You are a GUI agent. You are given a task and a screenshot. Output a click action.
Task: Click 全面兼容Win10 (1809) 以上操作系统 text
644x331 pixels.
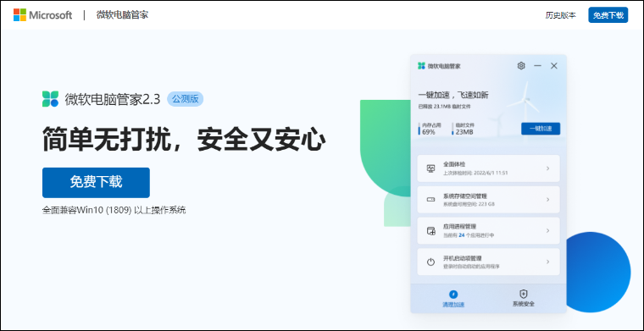[x=114, y=210]
